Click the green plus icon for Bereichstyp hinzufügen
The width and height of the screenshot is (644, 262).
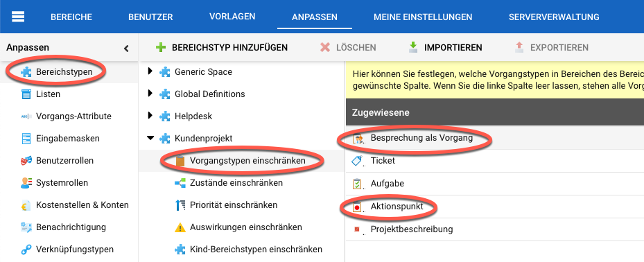tap(161, 48)
